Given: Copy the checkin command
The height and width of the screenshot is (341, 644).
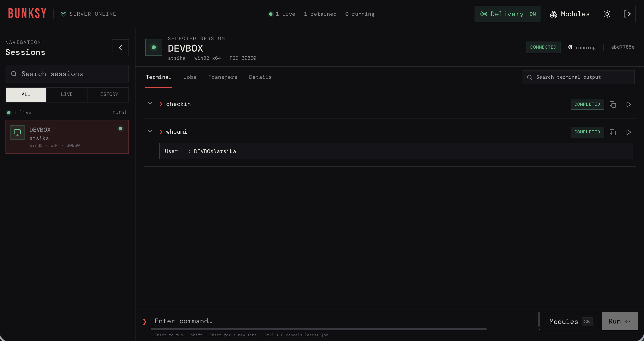Looking at the screenshot, I should click(x=613, y=104).
